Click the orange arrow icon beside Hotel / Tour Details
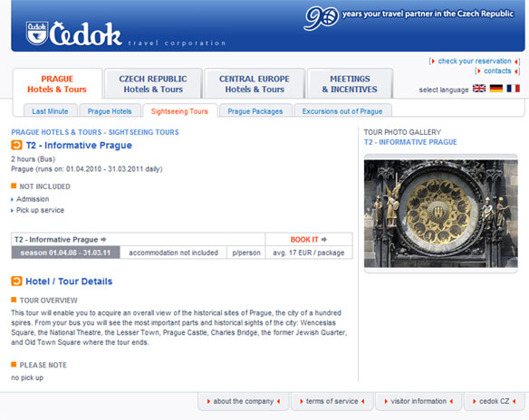This screenshot has height=420, width=529. click(16, 281)
